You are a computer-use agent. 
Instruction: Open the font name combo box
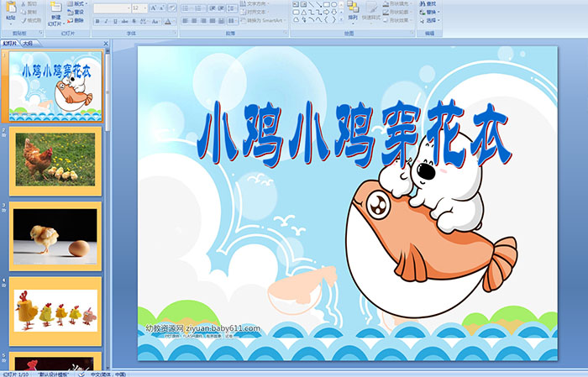click(x=112, y=8)
